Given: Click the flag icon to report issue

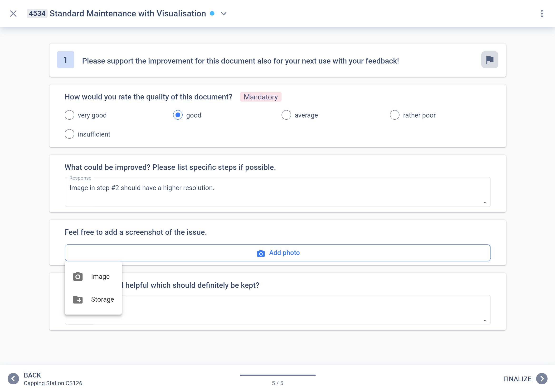Looking at the screenshot, I should [490, 60].
